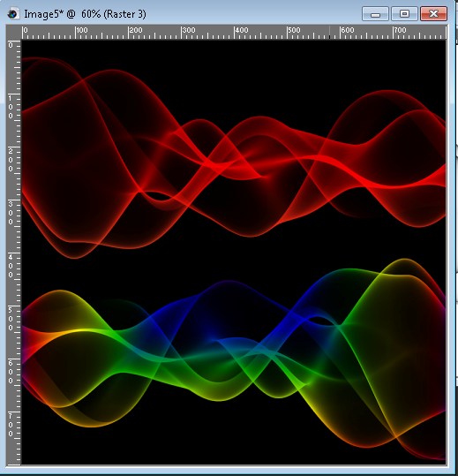Click the 300 mark on horizontal ruler

tap(188, 30)
